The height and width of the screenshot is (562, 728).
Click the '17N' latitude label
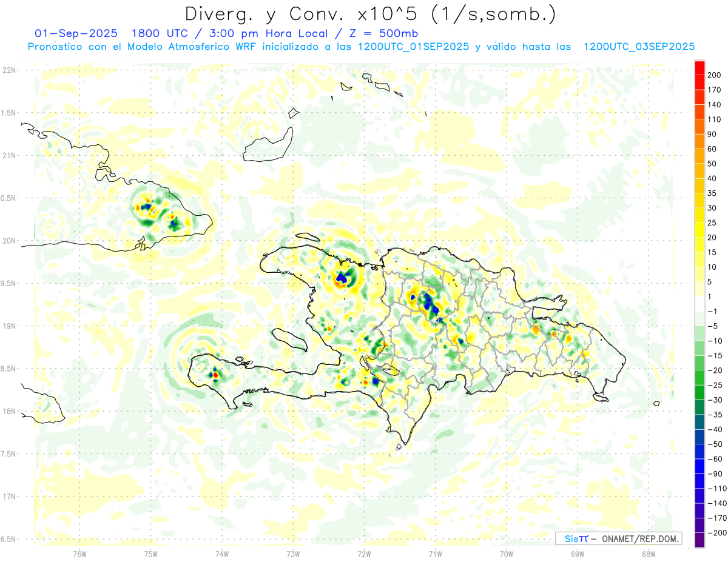[8, 497]
